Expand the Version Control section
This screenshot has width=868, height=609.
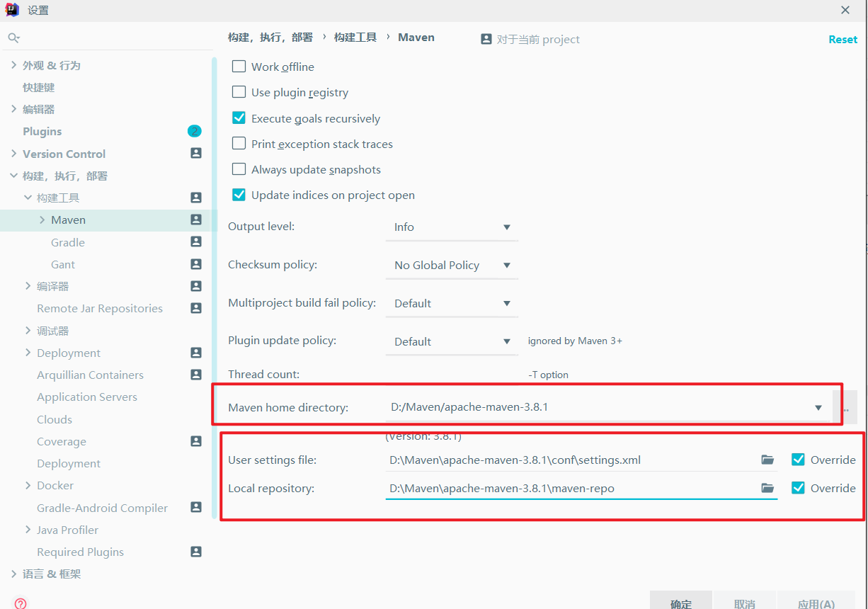(x=13, y=154)
